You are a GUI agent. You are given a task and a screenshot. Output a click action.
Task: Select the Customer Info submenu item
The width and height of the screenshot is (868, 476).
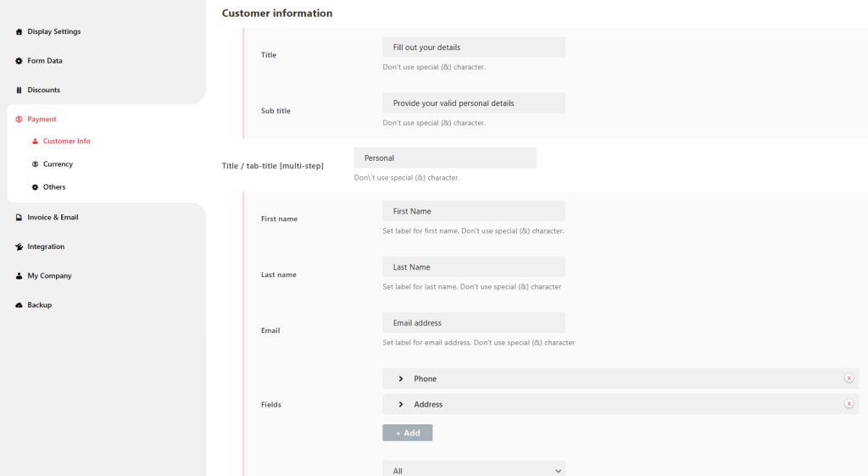(x=66, y=141)
